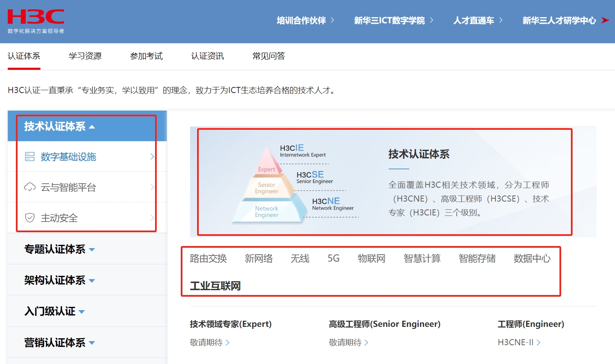
Task: Click the 工程师(Engineer) heading
Action: (x=531, y=324)
